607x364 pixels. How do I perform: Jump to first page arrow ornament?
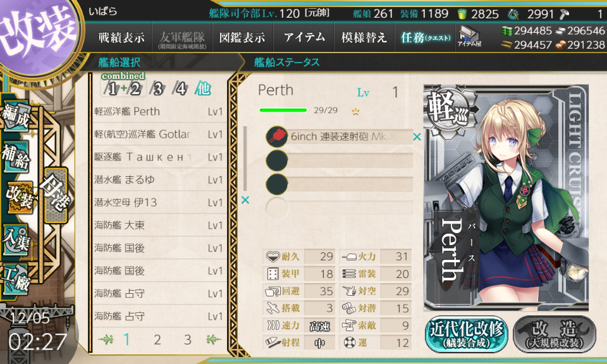[106, 339]
